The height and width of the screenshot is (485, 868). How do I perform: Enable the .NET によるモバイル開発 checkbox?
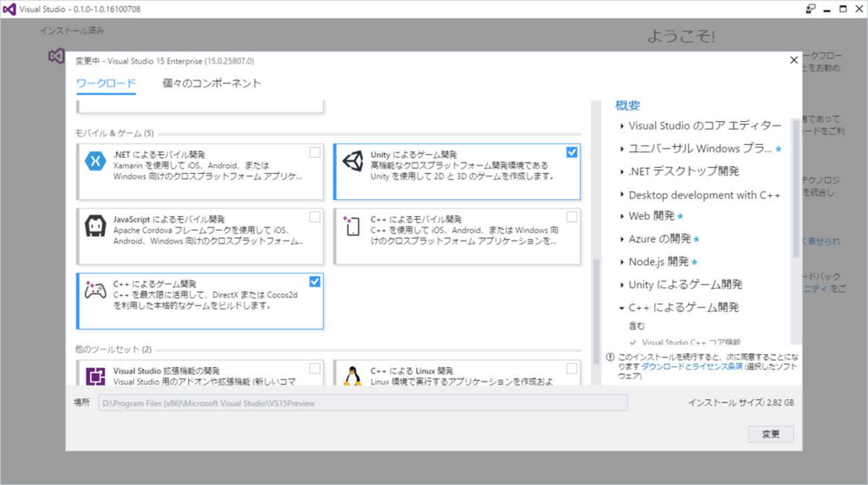314,152
